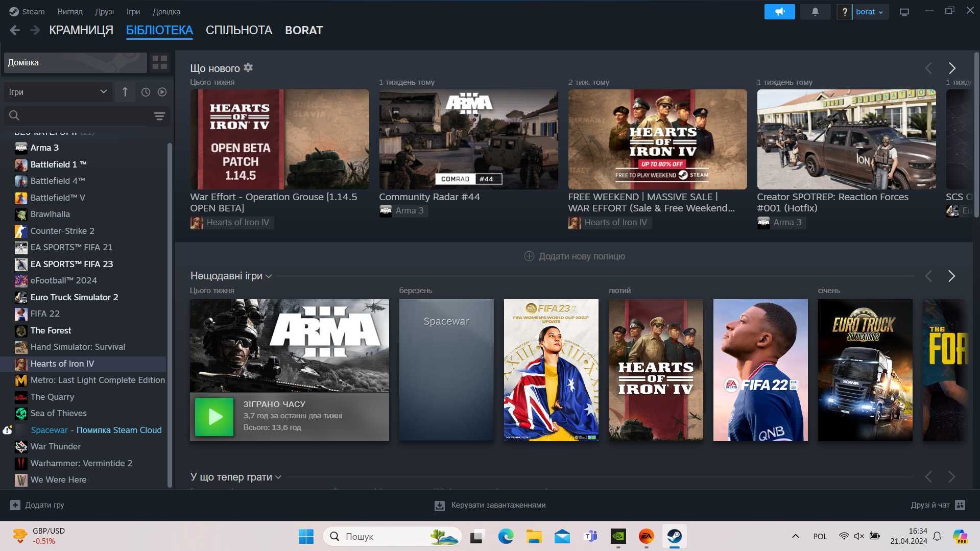Open the Steam menu
980x551 pixels.
tap(27, 12)
